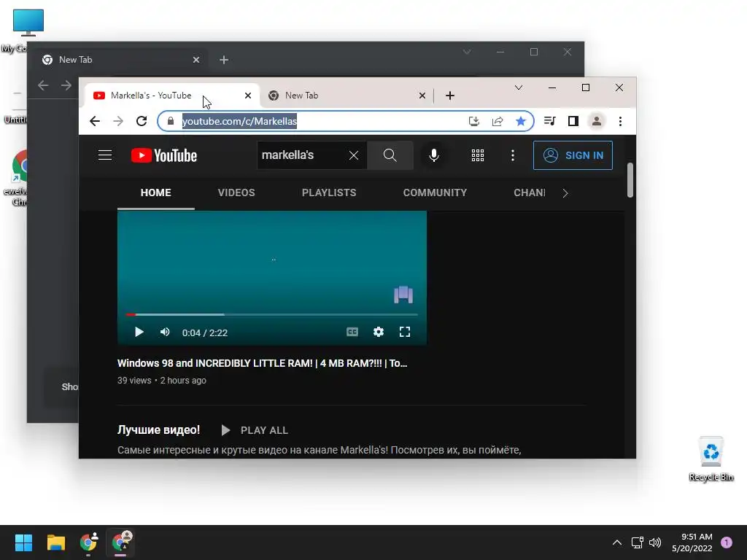Open the partially visible CHANNELS tab
747x560 pixels.
click(530, 192)
